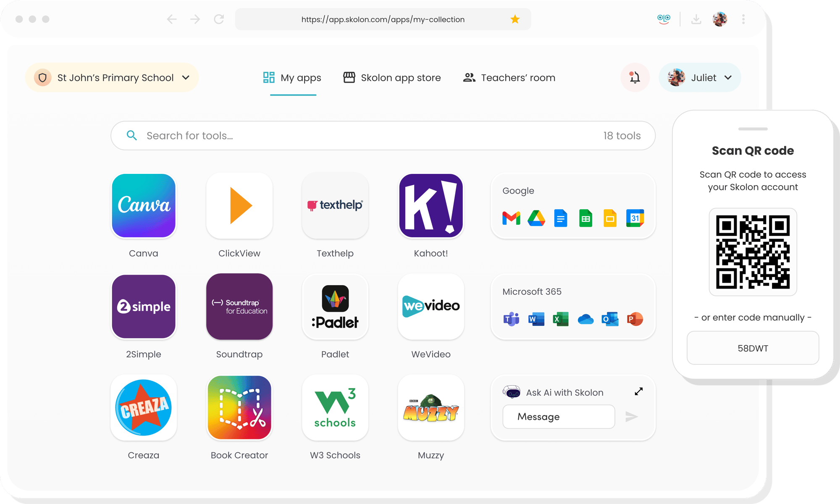Launch the Book Creator app
This screenshot has height=504, width=840.
[x=239, y=407]
